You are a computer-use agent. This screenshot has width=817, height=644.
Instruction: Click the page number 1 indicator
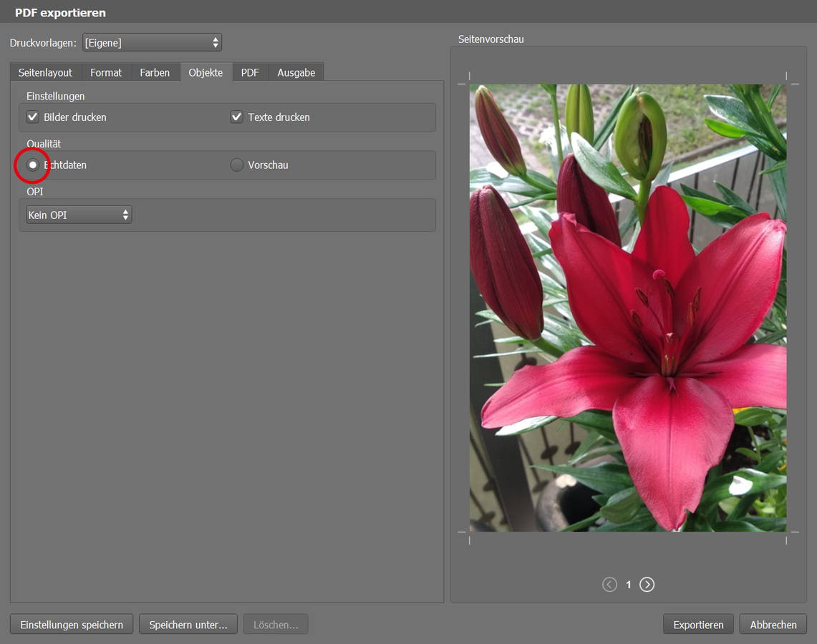click(x=629, y=585)
